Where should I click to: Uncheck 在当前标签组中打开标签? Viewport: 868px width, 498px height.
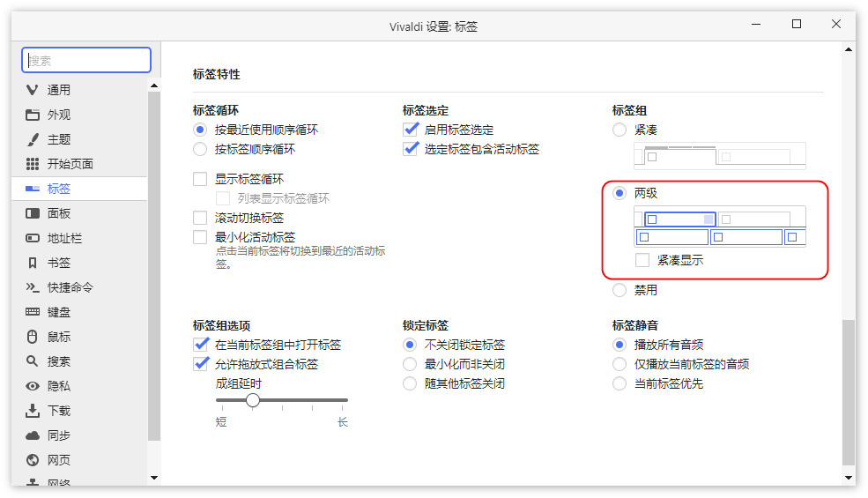click(x=201, y=345)
